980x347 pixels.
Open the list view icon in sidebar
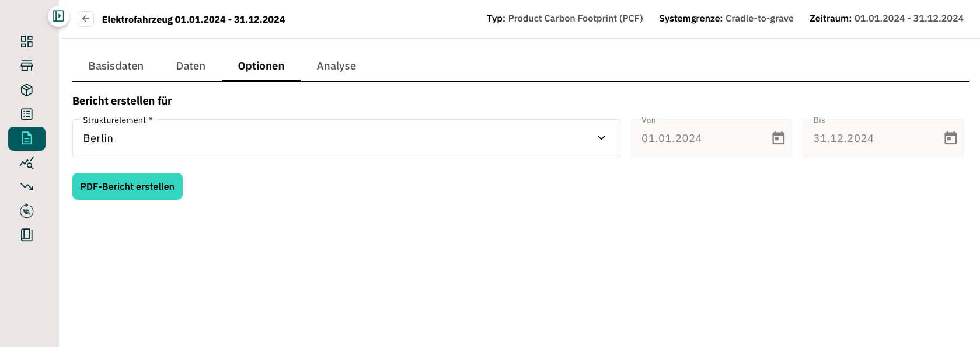click(27, 114)
